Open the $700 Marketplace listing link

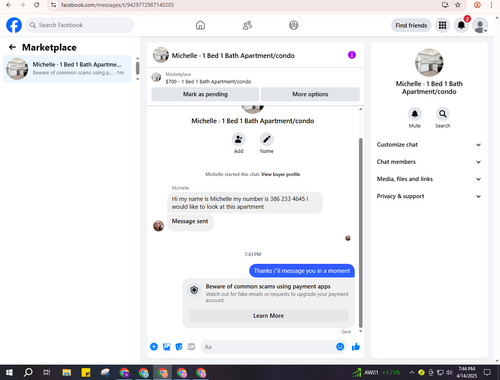coord(208,82)
